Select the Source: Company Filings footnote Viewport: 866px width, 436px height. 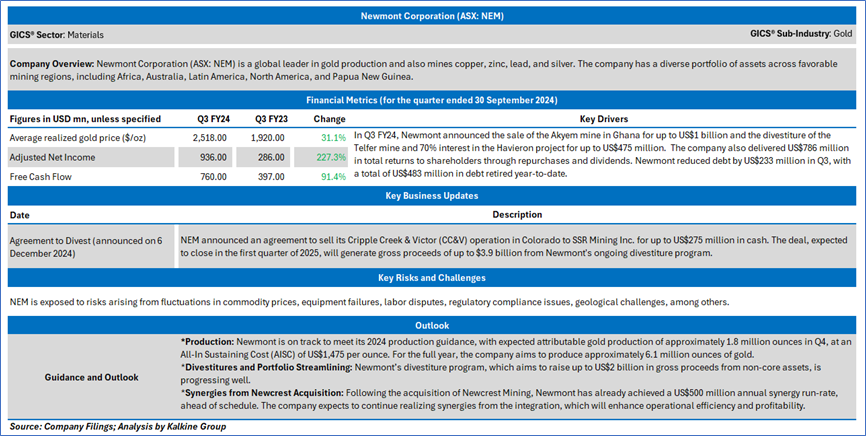118,426
